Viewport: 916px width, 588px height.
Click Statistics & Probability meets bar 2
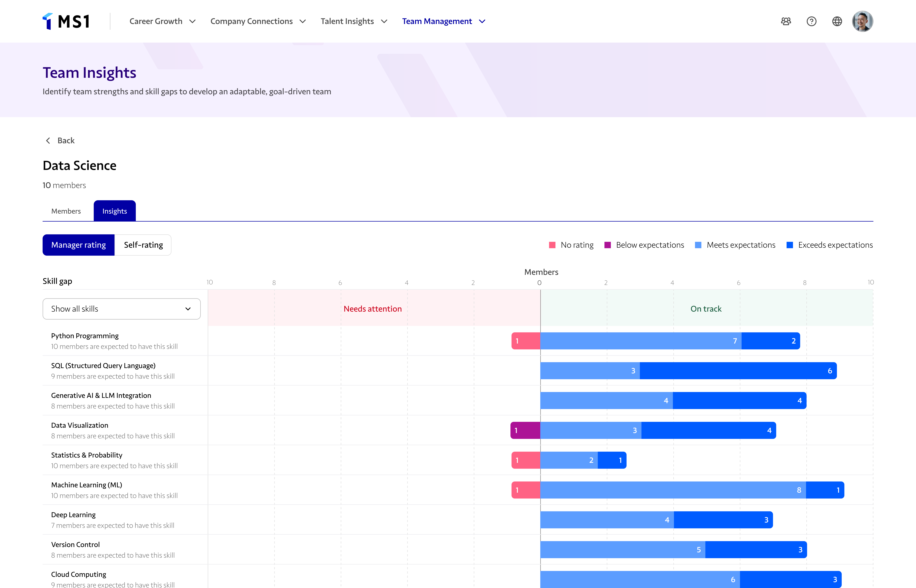[569, 460]
